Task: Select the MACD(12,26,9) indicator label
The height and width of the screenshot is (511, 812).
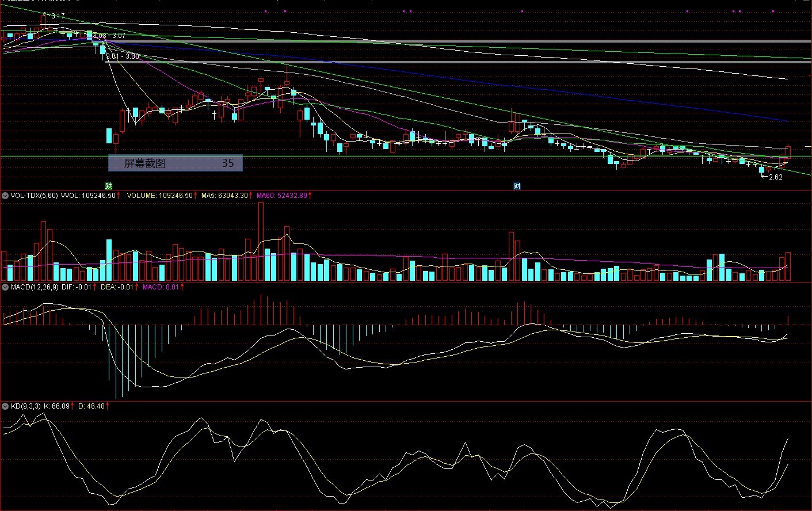Action: [x=35, y=287]
